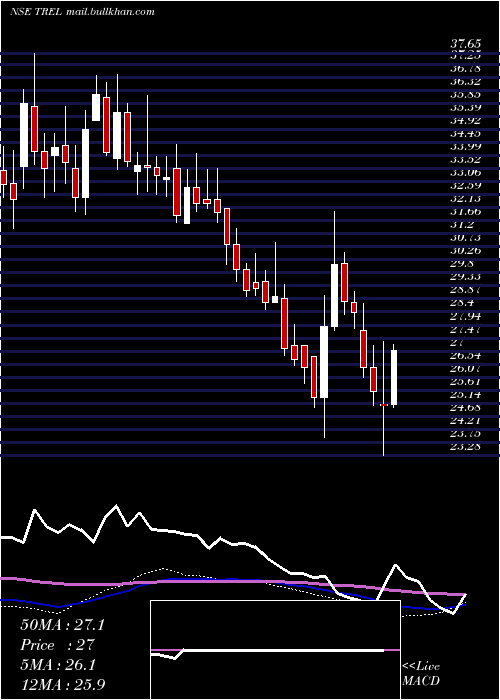Click the 35.39 price axis label

tap(465, 107)
